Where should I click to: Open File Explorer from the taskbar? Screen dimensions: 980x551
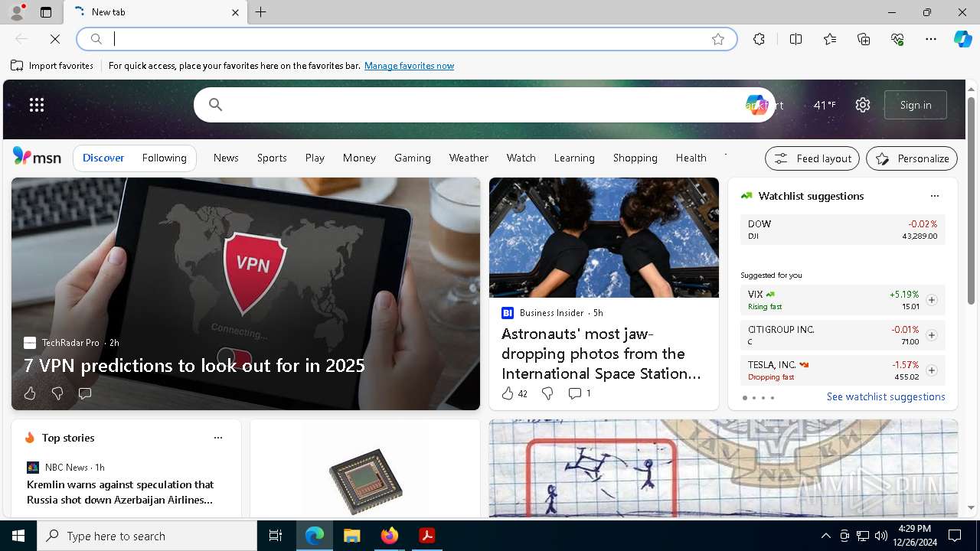352,536
